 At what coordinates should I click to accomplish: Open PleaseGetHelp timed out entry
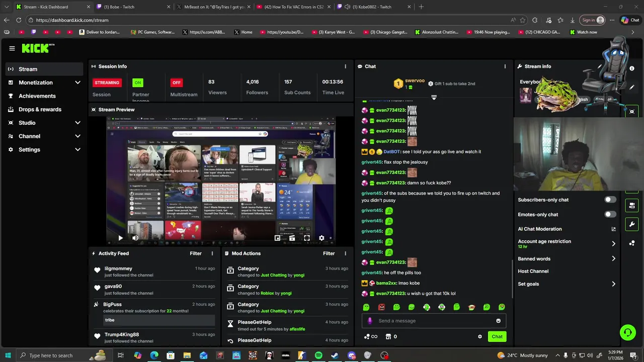click(287, 325)
